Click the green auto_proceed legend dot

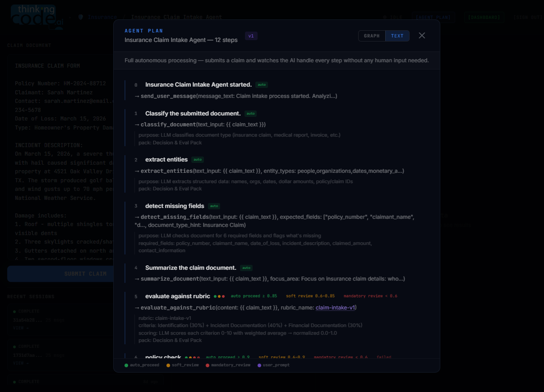(x=126, y=365)
